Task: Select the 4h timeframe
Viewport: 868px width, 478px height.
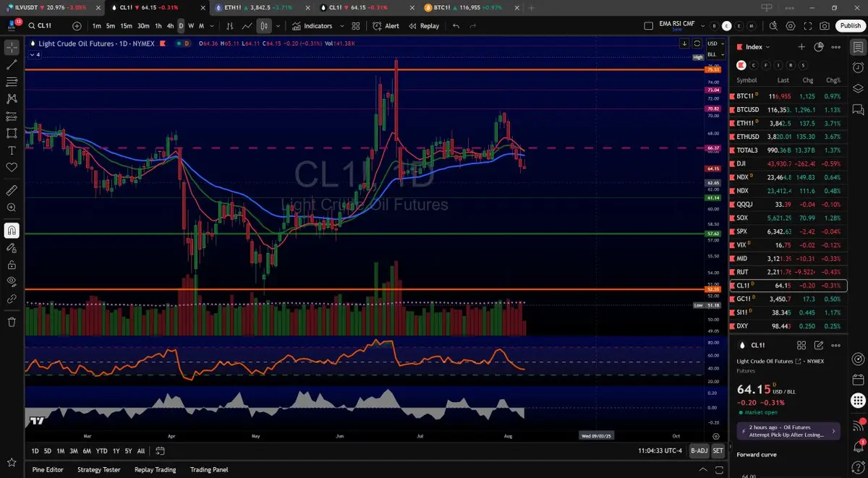Action: pyautogui.click(x=171, y=25)
